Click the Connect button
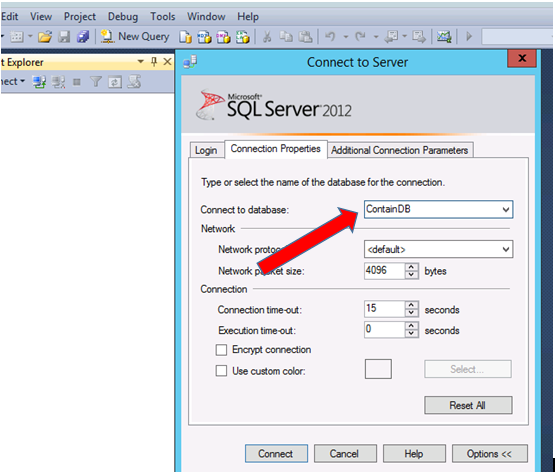This screenshot has width=556, height=473. click(x=276, y=453)
